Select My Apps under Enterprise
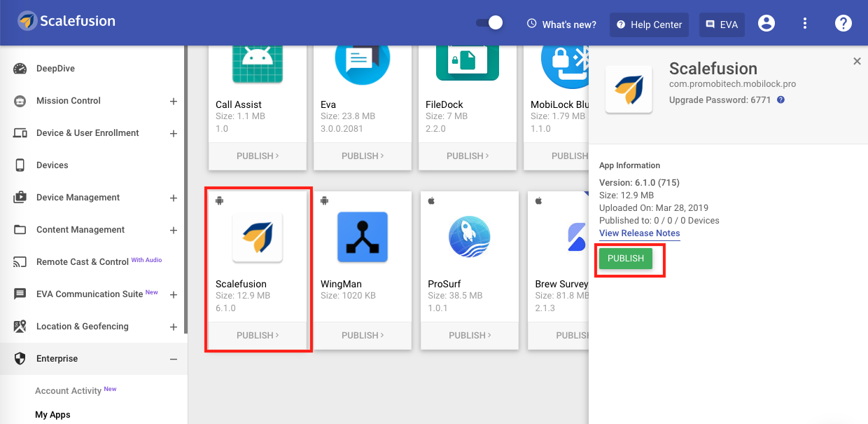Screen dimensions: 868x424 [x=53, y=415]
